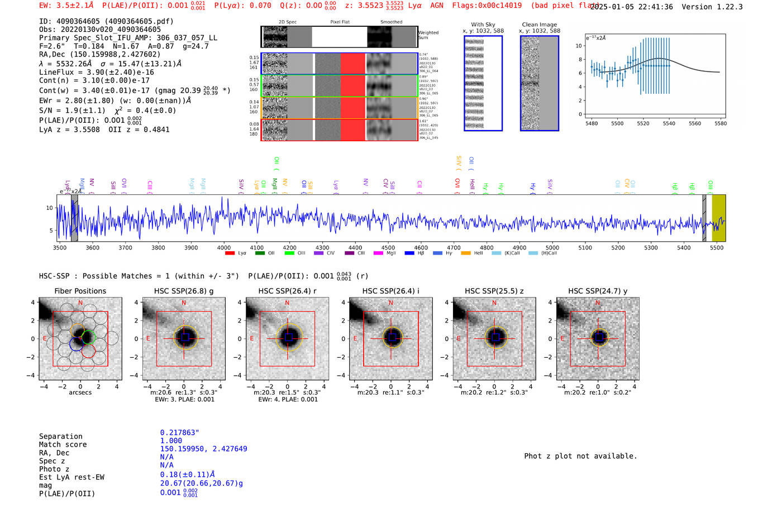Click the 'EWr = 2.80(±1.80)' line
Image resolution: width=782 pixels, height=532 pixels.
[115, 100]
